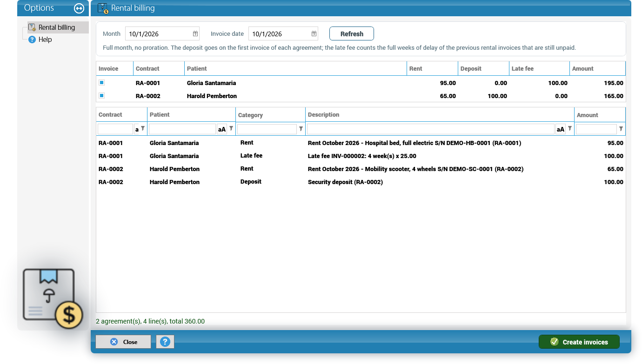Viewport: 642px width, 364px height.
Task: Select the 'Late fee INV-000002' line
Action: [x=361, y=156]
